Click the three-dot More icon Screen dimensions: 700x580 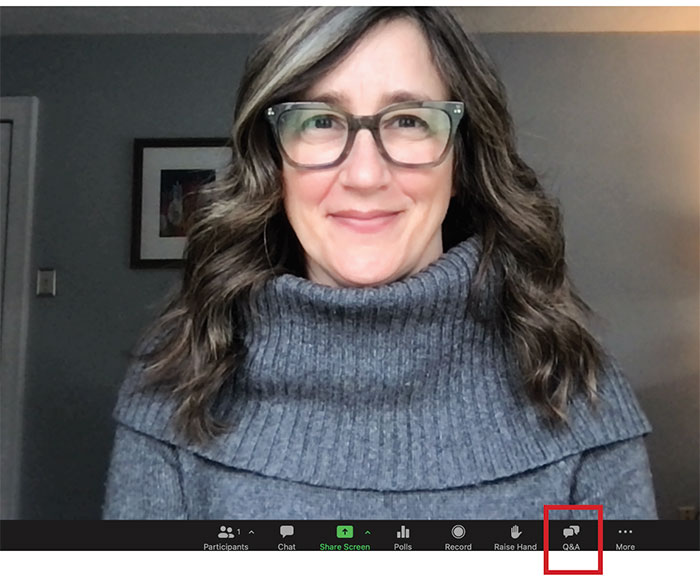[x=625, y=532]
